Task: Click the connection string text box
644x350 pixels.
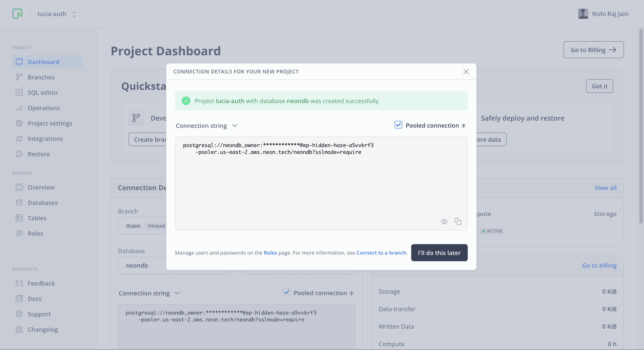Action: point(321,183)
